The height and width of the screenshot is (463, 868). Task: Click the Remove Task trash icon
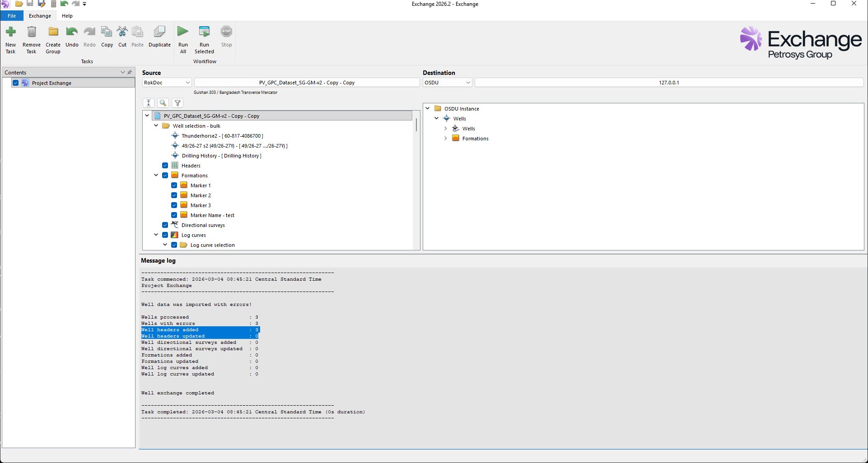pyautogui.click(x=32, y=32)
